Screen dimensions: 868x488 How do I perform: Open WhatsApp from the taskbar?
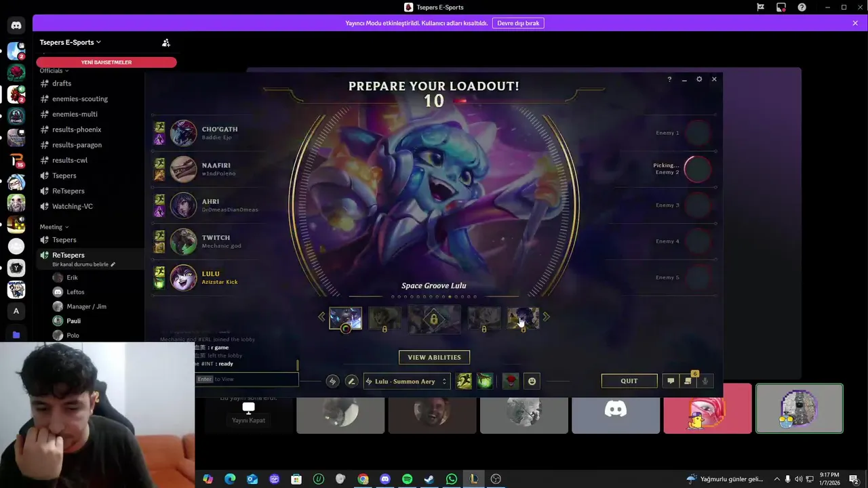[x=452, y=479]
